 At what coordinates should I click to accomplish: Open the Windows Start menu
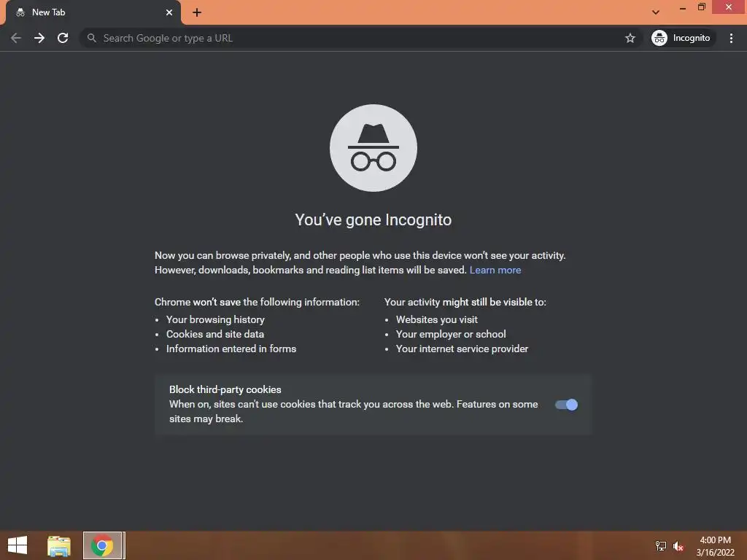pos(18,545)
